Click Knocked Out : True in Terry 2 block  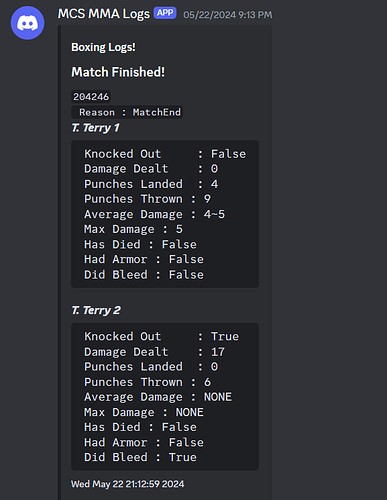(x=161, y=336)
